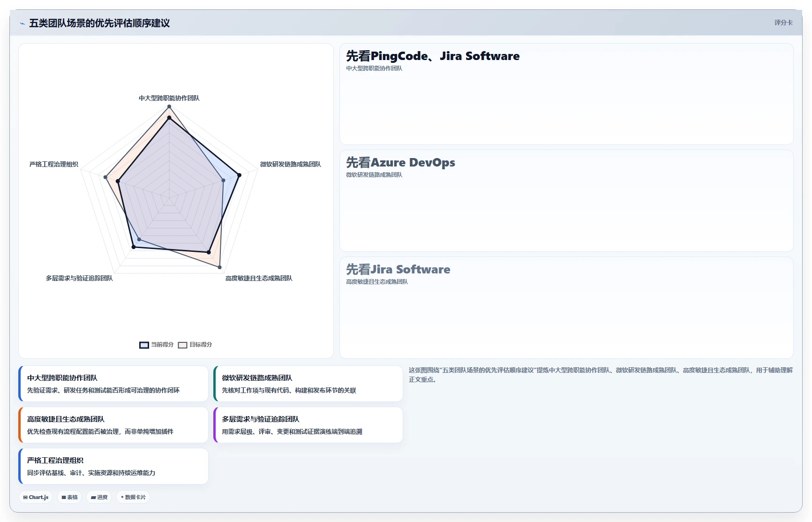Image resolution: width=812 pixels, height=522 pixels.
Task: Click the target-score point on the top radar axis
Action: (x=169, y=106)
